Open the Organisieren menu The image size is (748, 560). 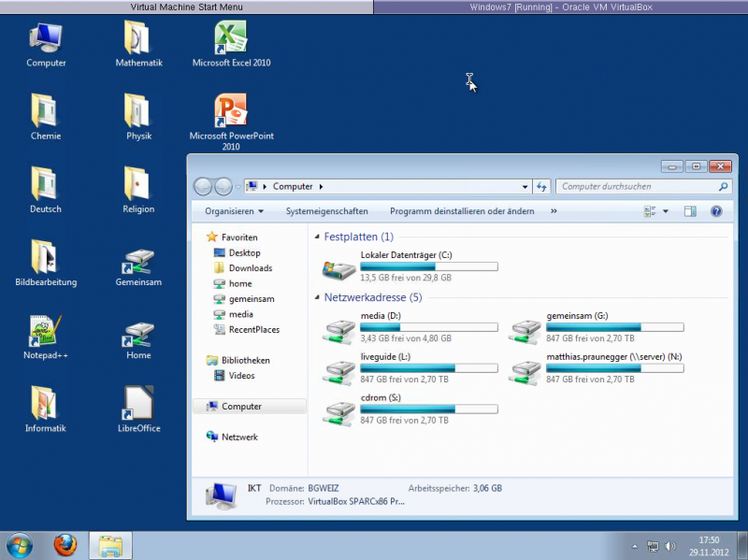pyautogui.click(x=234, y=211)
